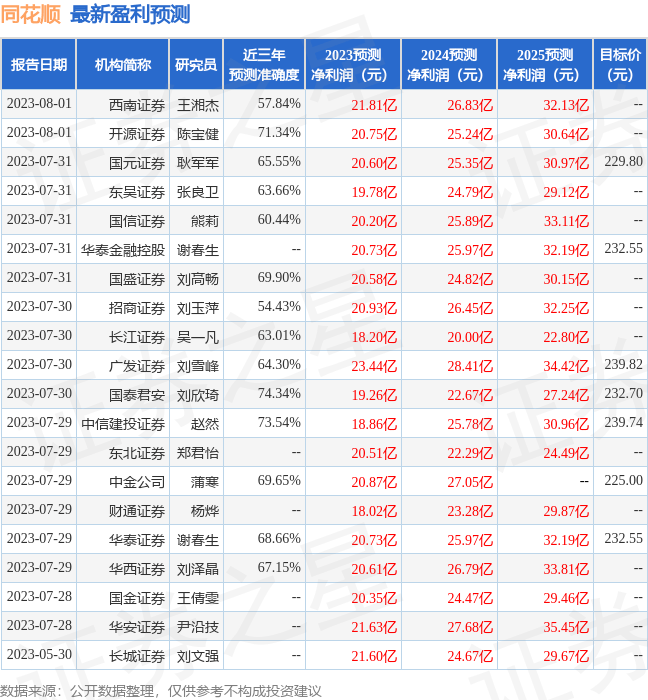
Task: Click researcher name 熊莉
Action: (205, 221)
